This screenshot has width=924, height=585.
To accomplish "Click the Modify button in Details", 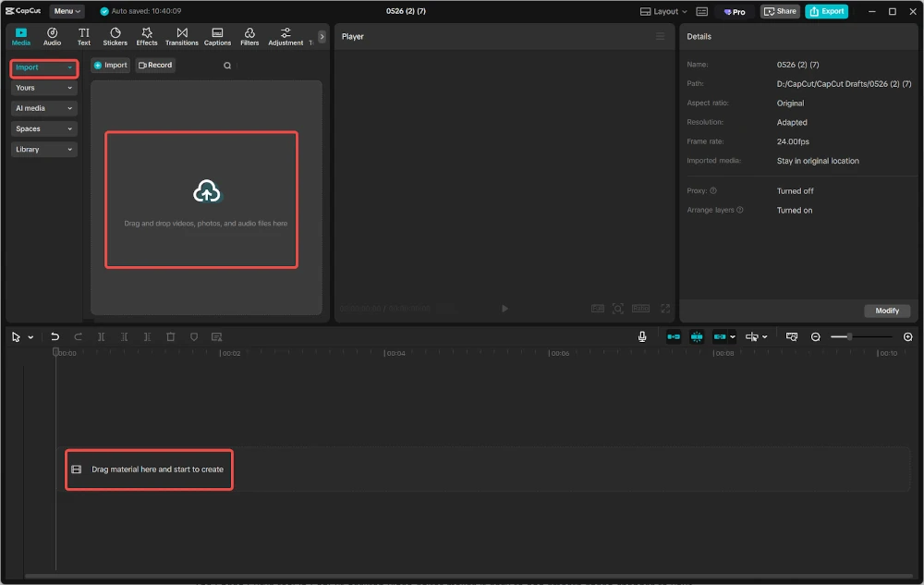I will (x=887, y=311).
